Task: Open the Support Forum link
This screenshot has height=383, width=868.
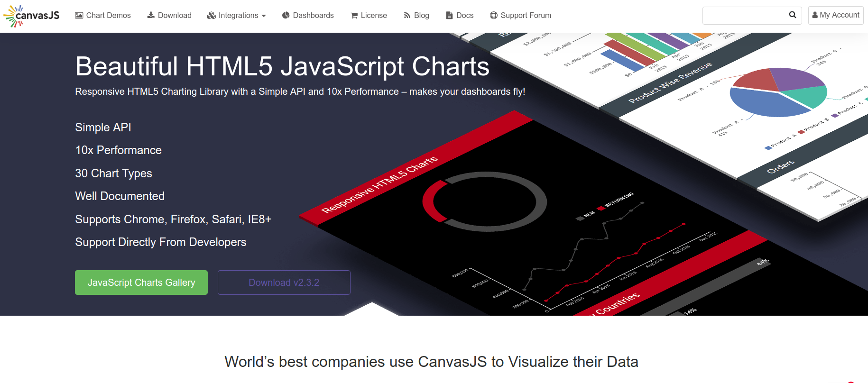Action: (526, 16)
